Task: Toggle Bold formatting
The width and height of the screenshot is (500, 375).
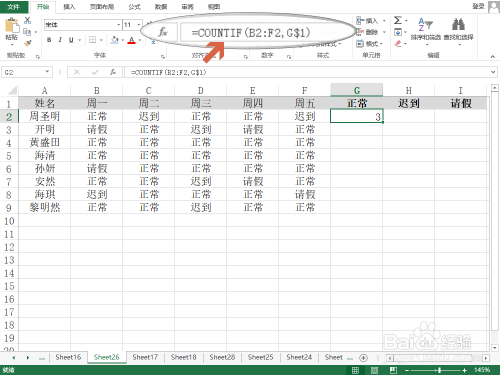Action: click(49, 40)
